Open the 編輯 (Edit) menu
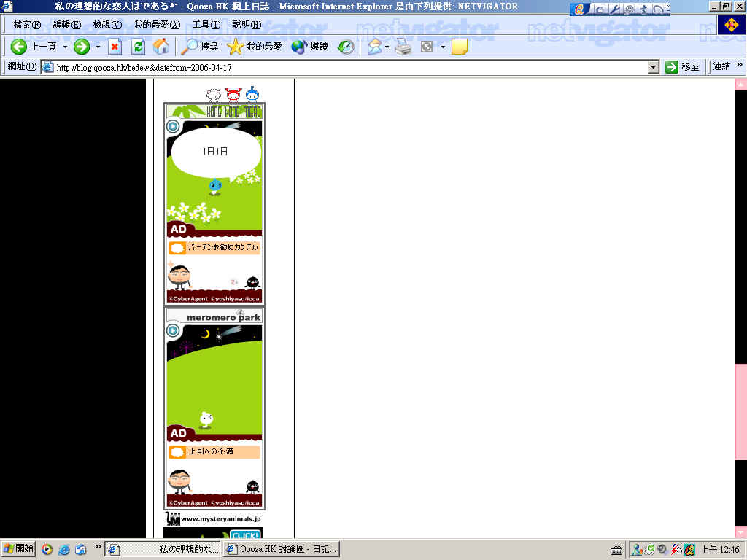The height and width of the screenshot is (560, 747). pyautogui.click(x=67, y=25)
